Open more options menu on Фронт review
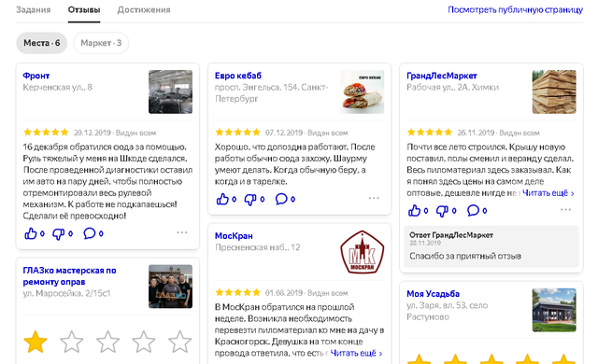The image size is (598, 364). tap(182, 232)
